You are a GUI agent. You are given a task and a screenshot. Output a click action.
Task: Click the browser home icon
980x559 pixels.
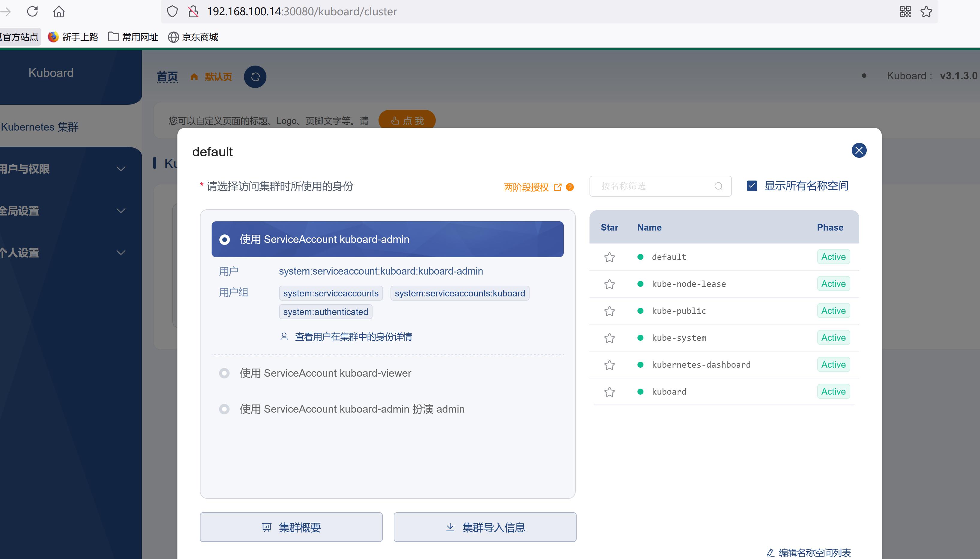59,11
